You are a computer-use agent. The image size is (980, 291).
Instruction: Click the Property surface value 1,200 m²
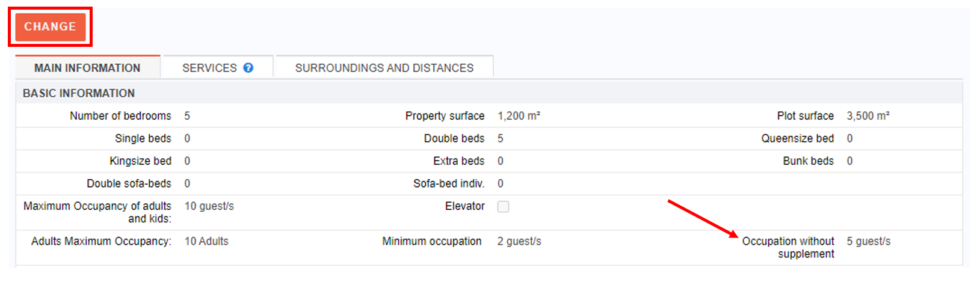pos(519,116)
